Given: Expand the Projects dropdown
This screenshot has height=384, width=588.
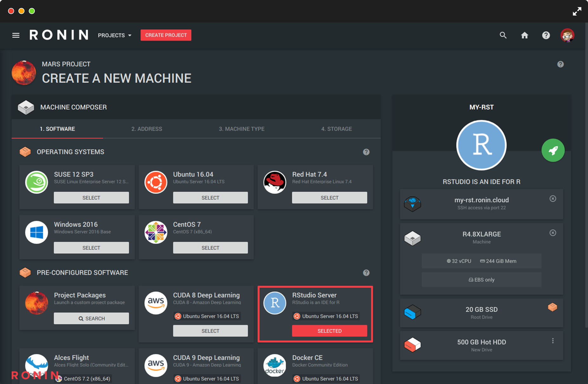Looking at the screenshot, I should coord(115,35).
